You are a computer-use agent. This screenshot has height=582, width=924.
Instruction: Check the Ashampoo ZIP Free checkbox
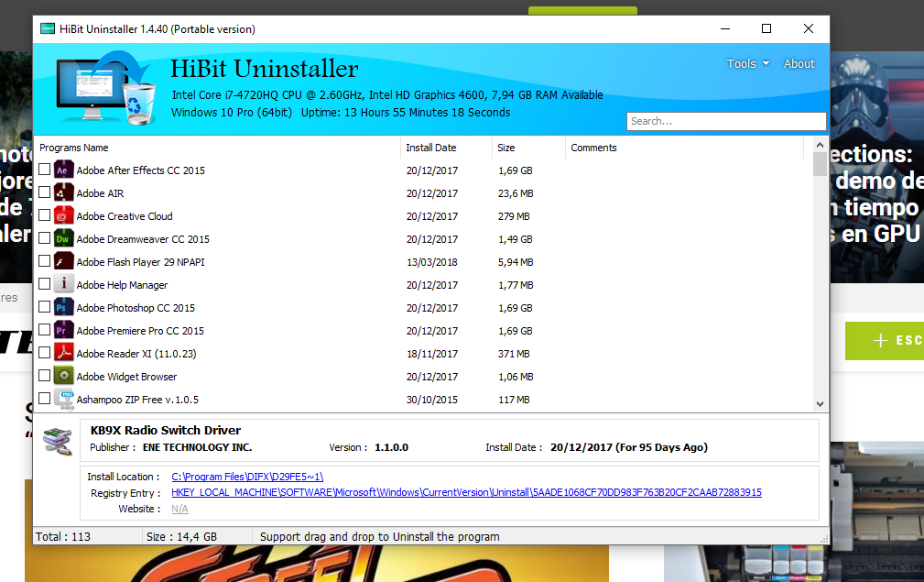click(44, 399)
